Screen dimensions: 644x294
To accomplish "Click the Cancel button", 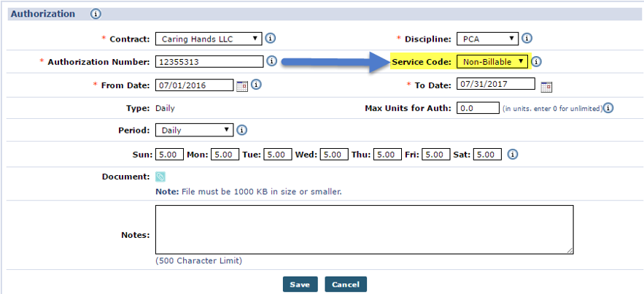I will 346,284.
